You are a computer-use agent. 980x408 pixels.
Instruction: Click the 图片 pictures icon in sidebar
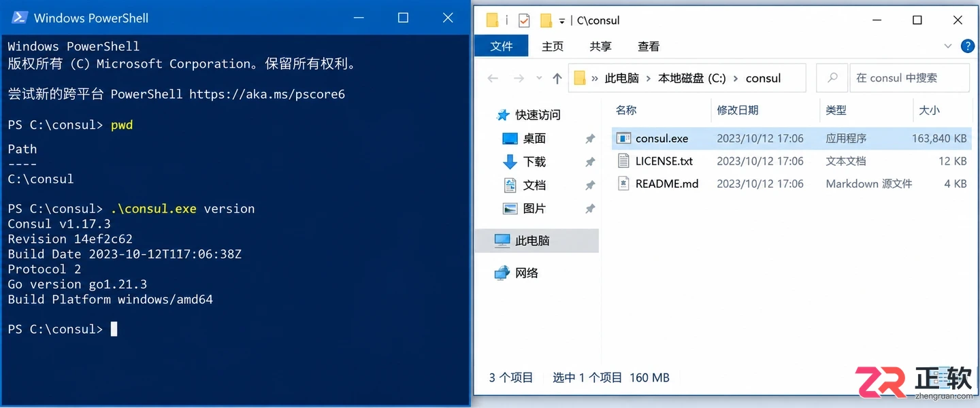point(510,209)
